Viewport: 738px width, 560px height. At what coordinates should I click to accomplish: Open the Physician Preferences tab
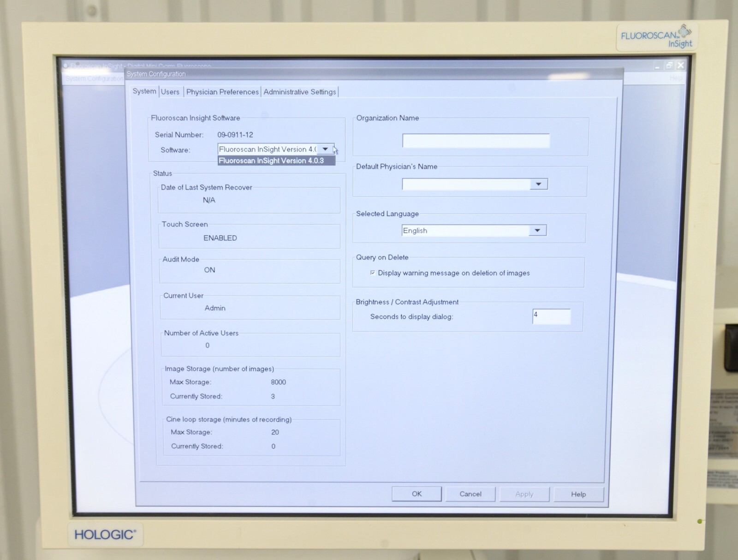click(222, 91)
